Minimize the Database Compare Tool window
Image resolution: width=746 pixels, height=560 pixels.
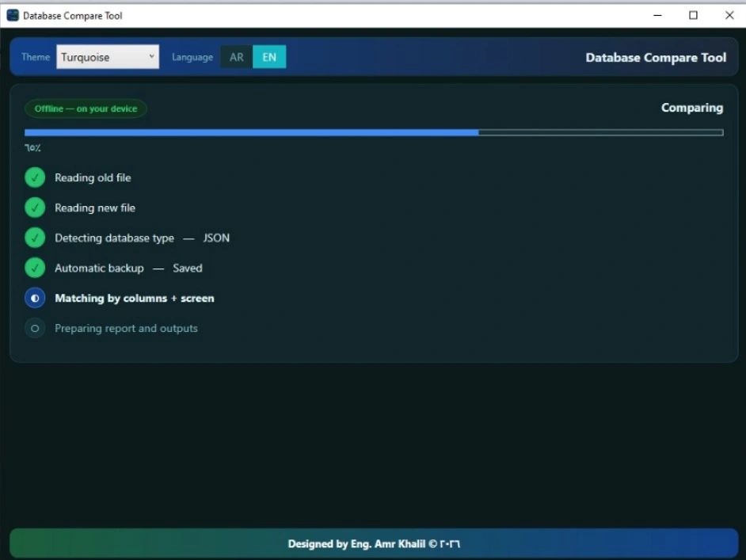click(657, 15)
